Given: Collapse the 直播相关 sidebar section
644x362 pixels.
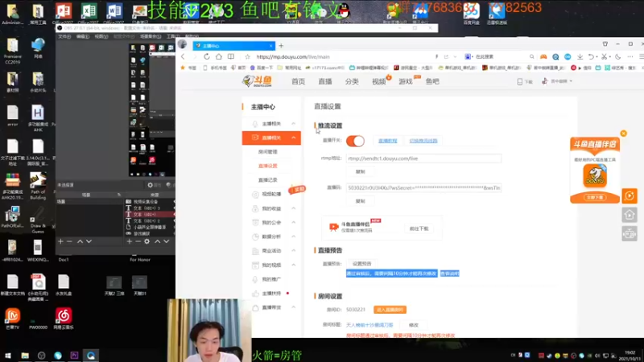Looking at the screenshot, I should 294,138.
